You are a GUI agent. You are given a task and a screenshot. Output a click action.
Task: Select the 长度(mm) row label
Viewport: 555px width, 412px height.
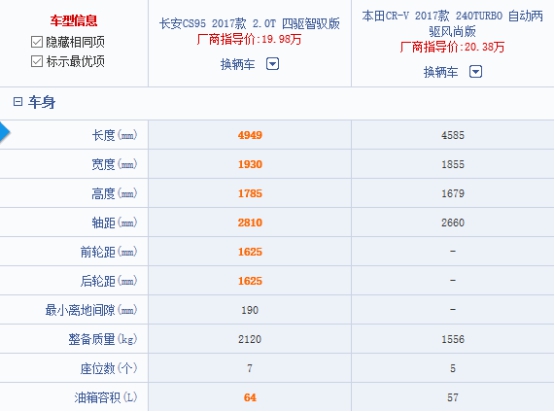click(114, 135)
